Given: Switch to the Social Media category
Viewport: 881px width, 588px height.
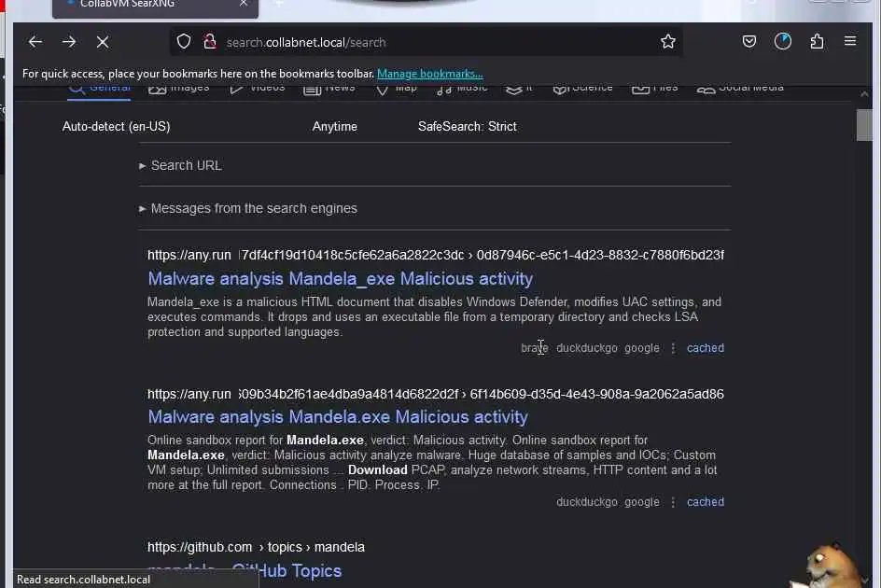Looking at the screenshot, I should (739, 90).
